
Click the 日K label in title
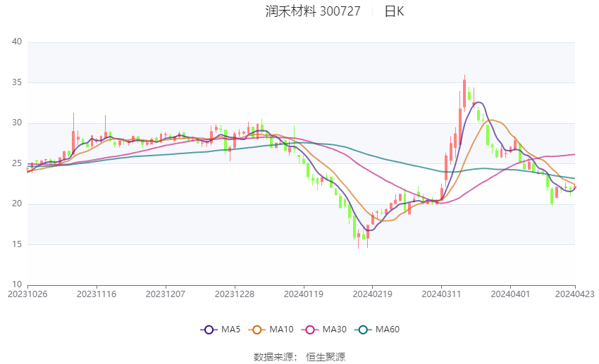394,11
